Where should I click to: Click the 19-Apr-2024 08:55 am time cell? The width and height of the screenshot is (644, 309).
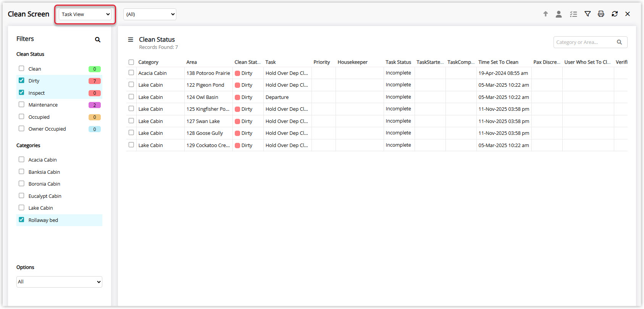[503, 73]
